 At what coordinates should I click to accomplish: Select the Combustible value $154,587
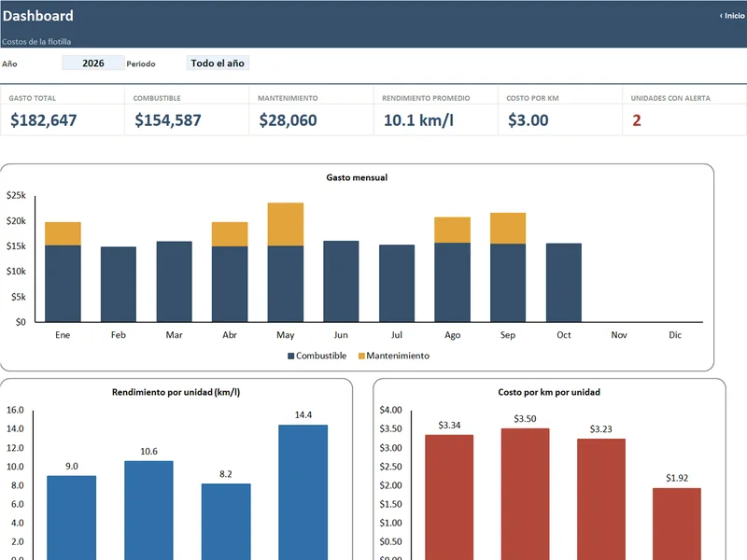pos(168,120)
